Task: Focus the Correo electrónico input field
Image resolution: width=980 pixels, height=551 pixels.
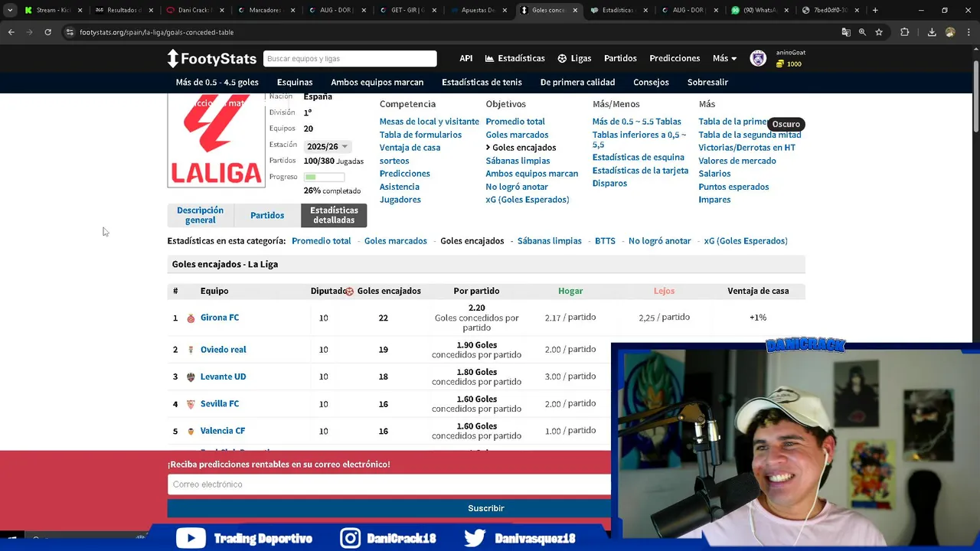Action: coord(389,484)
